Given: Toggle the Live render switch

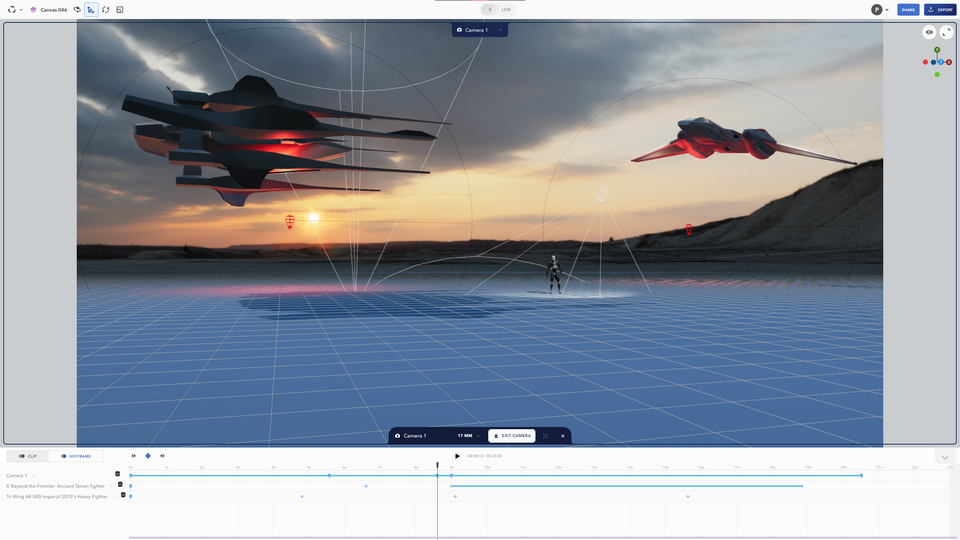Looking at the screenshot, I should (490, 9).
